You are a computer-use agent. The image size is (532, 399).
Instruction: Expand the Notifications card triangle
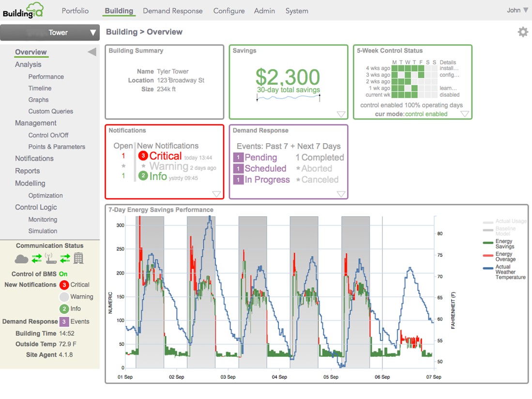pos(216,194)
